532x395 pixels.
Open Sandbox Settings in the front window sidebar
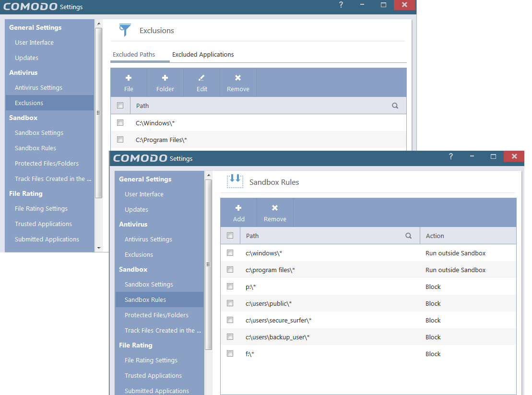point(149,285)
